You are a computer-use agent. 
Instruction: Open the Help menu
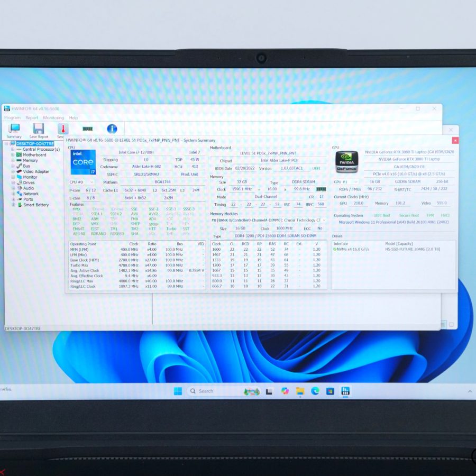tap(74, 118)
